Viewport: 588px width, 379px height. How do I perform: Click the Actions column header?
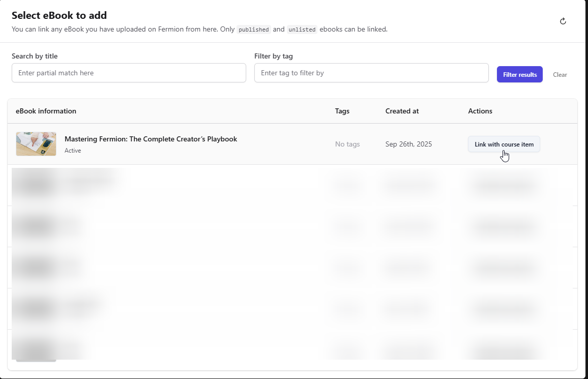480,111
